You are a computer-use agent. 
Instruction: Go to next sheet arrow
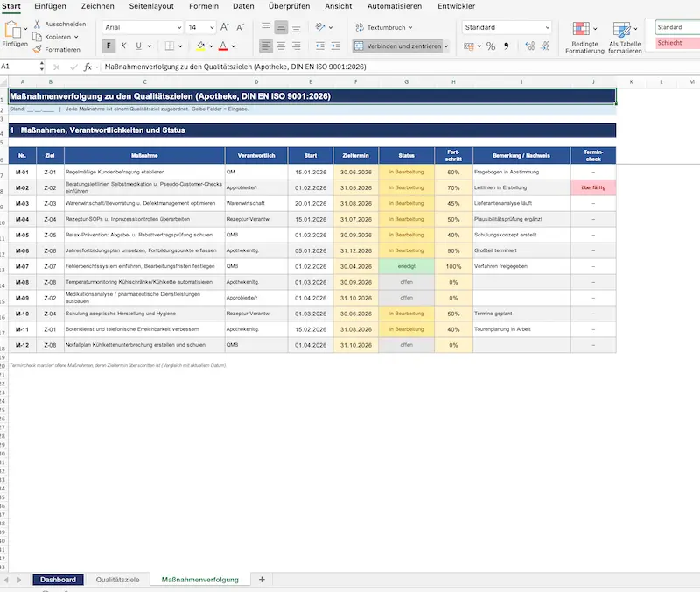[19, 580]
